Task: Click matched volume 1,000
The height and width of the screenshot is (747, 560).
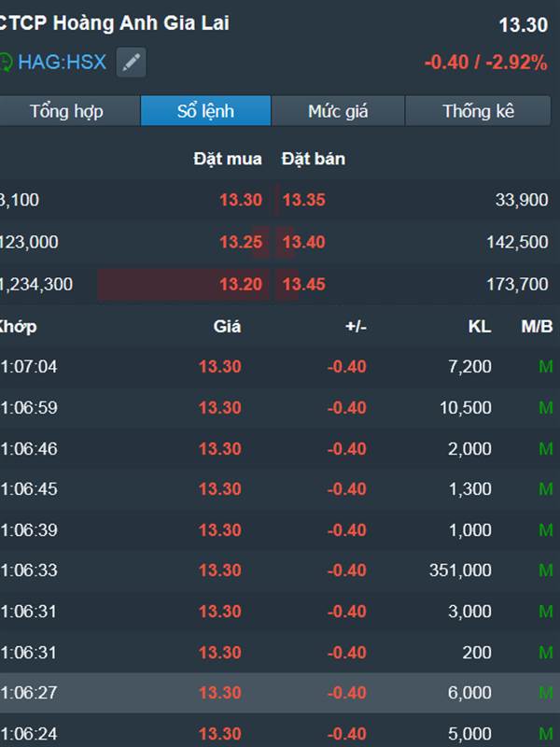Action: point(470,530)
